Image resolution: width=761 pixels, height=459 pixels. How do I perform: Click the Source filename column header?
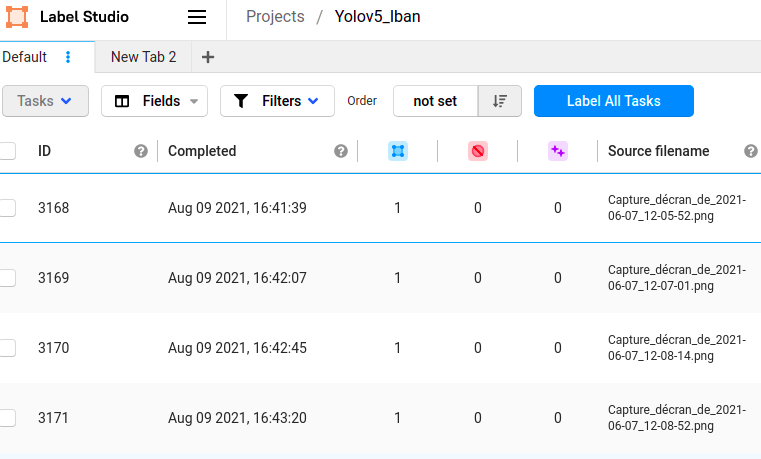[659, 151]
